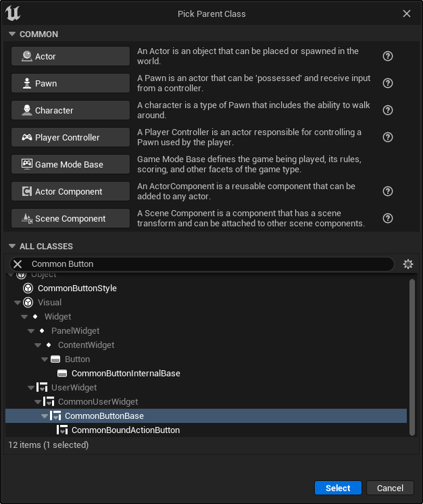Click the Button widget icon

pyautogui.click(x=55, y=359)
